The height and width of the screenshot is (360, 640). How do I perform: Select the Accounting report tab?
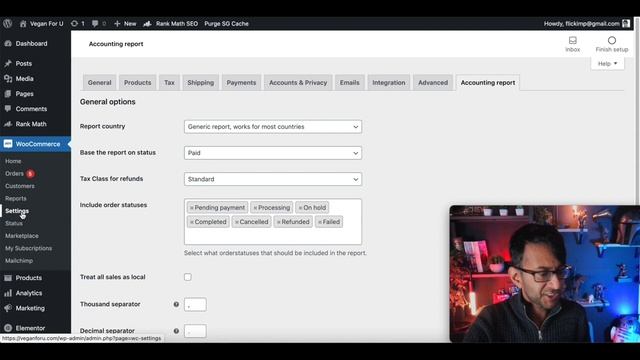point(488,82)
